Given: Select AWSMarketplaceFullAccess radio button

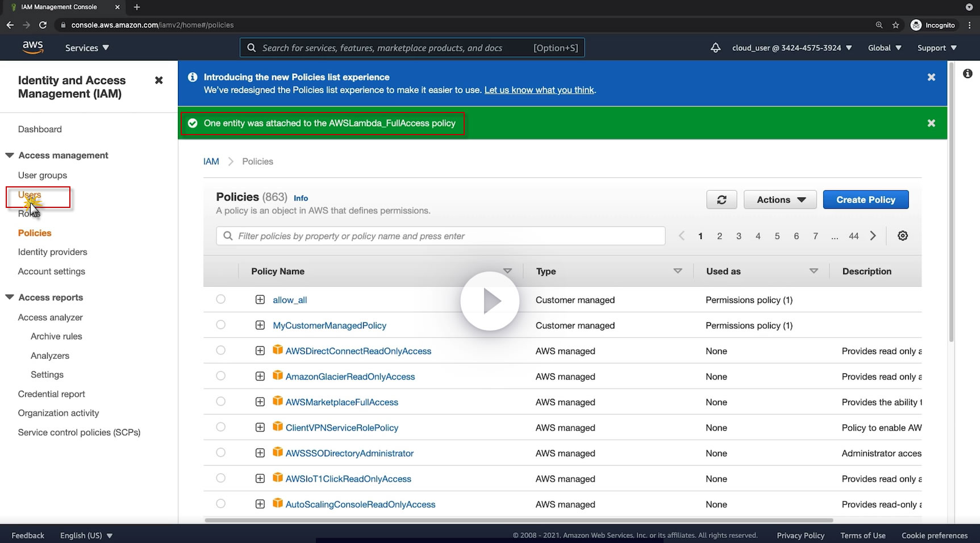Looking at the screenshot, I should tap(221, 402).
